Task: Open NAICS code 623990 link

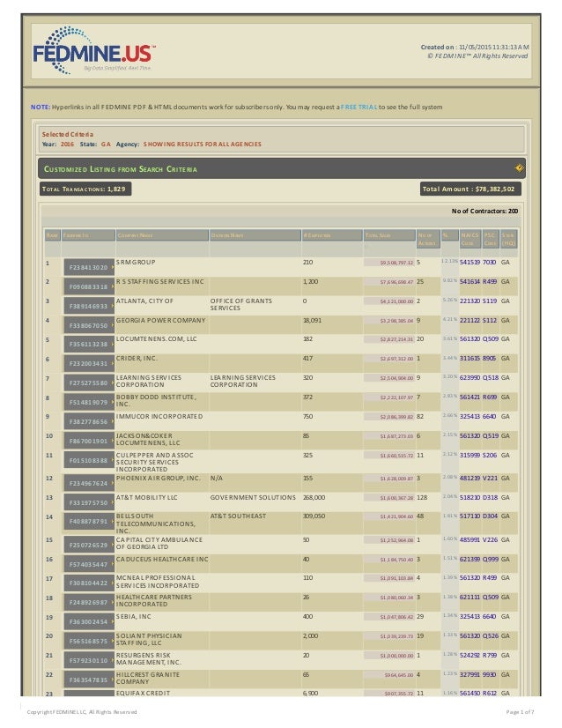Action: [x=470, y=378]
